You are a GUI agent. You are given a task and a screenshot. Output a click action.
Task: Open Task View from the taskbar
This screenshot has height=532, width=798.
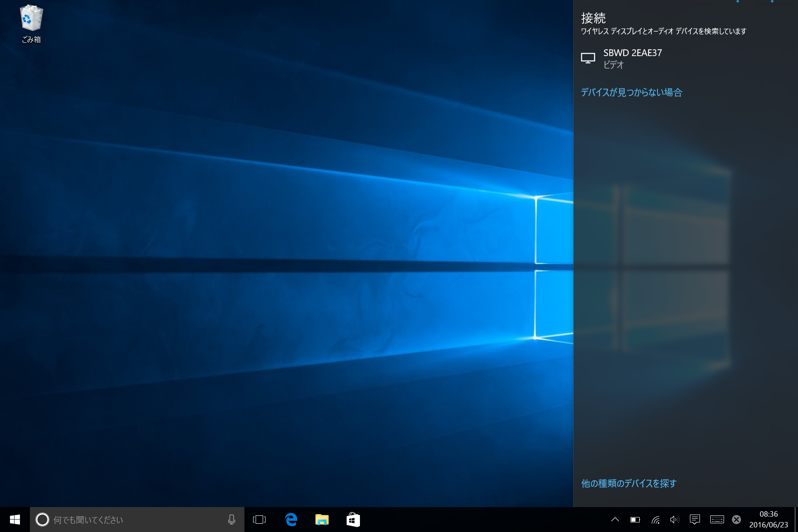tap(259, 520)
